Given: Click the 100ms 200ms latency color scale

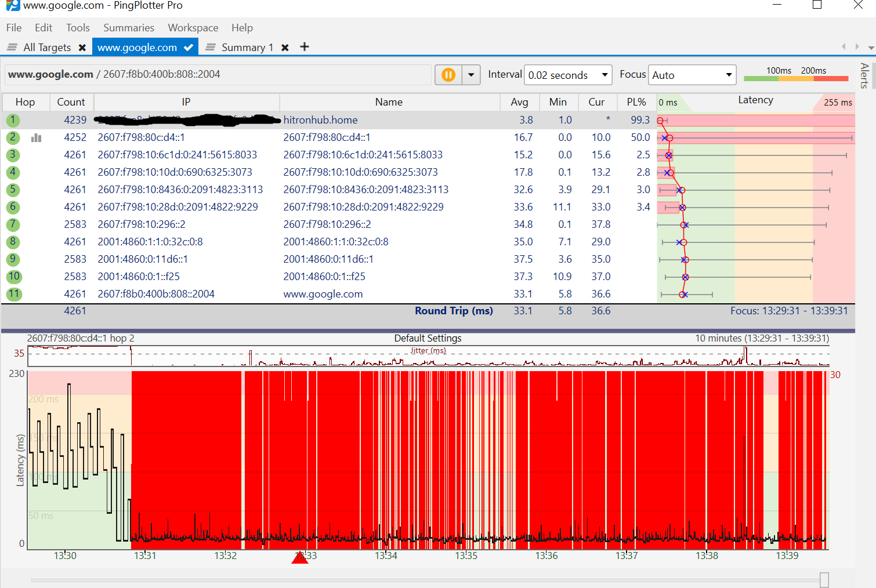Looking at the screenshot, I should (x=796, y=74).
